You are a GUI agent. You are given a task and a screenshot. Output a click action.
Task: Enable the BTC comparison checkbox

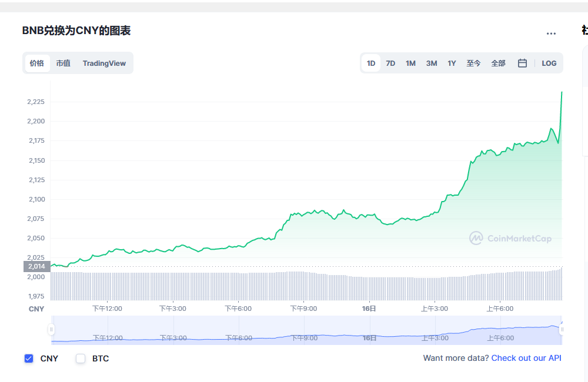click(x=81, y=358)
